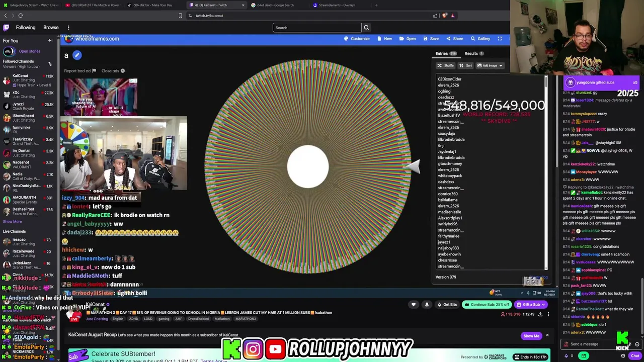Click Save in the Wheel of Names toolbar
This screenshot has height=362, width=644.
[x=431, y=39]
